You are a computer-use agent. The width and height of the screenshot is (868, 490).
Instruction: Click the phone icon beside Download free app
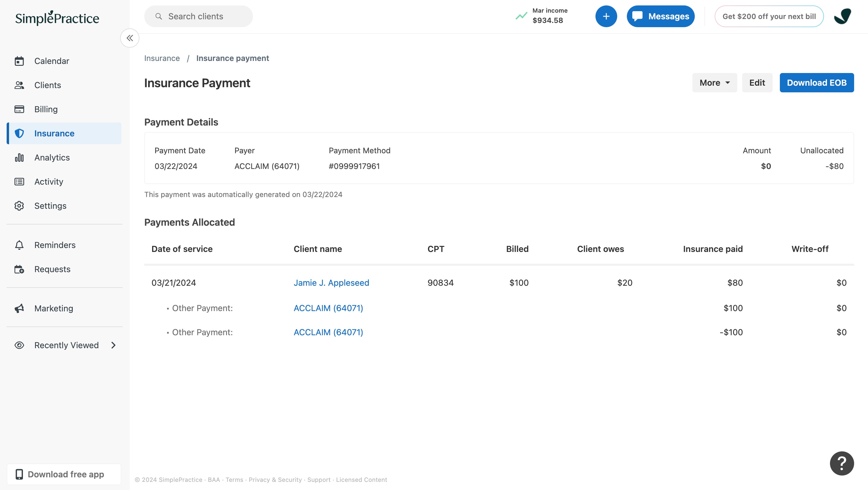(19, 474)
